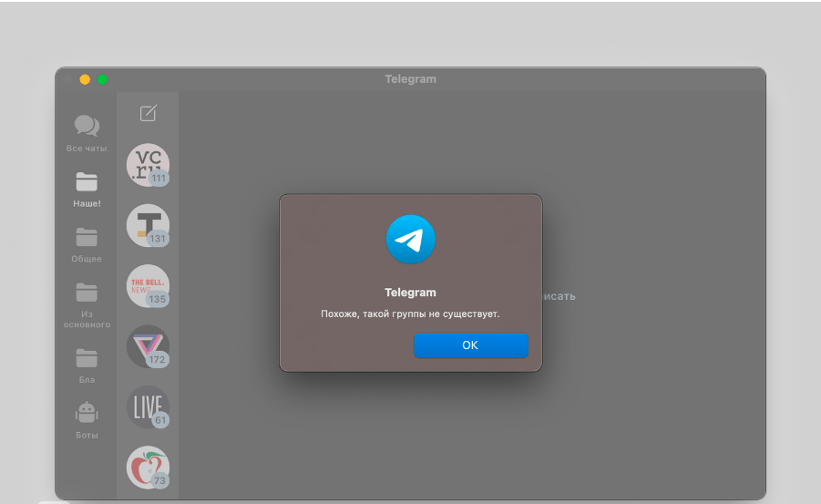Viewport: 821px width, 504px height.
Task: Select the Наше! folder
Action: [87, 190]
